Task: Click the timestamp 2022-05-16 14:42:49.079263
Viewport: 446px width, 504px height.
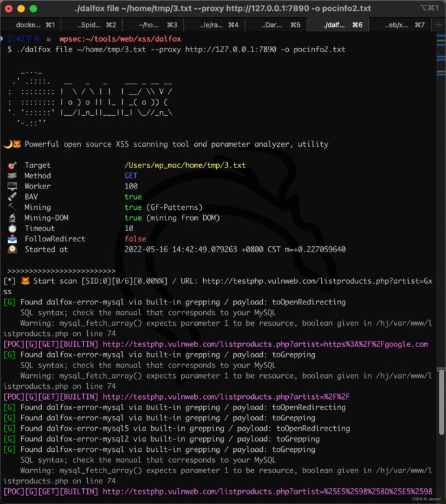Action: pos(180,250)
